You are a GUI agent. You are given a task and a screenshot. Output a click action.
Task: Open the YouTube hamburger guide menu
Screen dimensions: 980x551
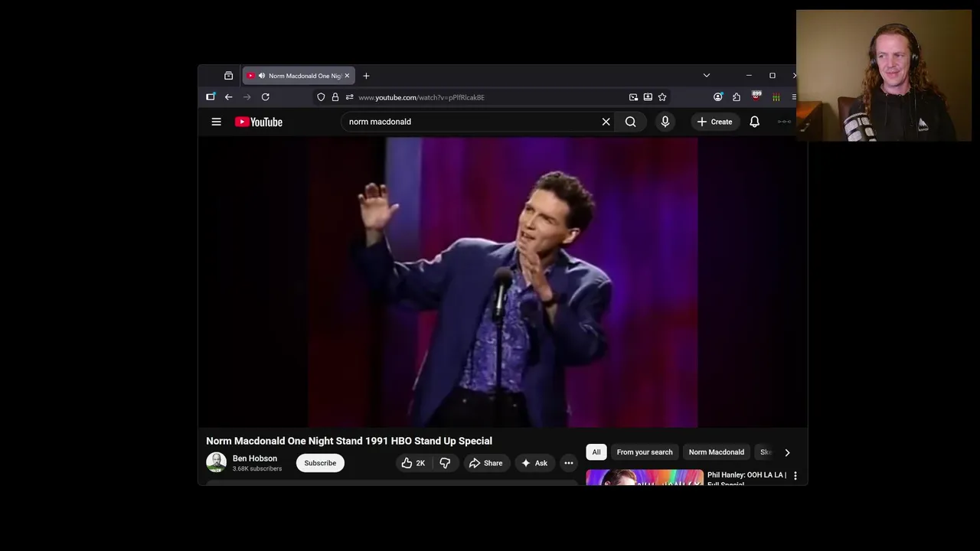click(216, 122)
